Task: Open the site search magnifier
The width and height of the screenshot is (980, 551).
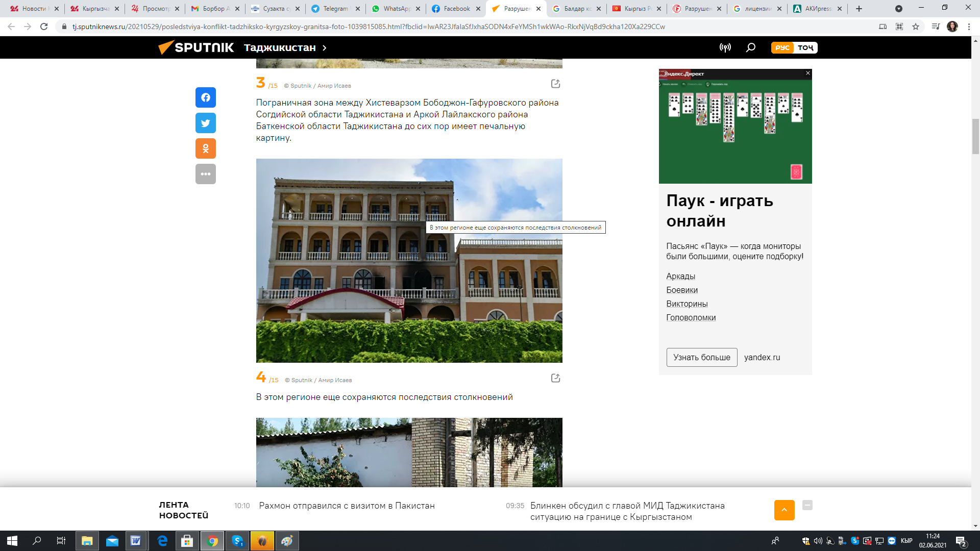Action: point(750,47)
